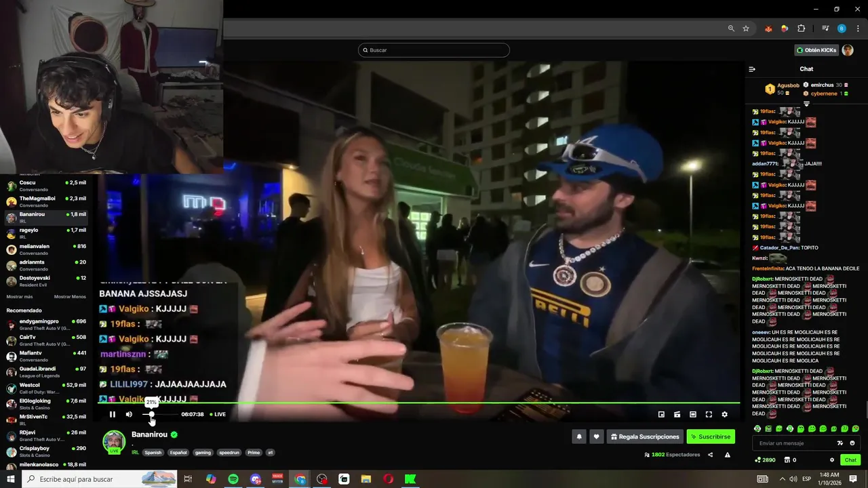Expand the chat leaderboard with down arrow

806,104
